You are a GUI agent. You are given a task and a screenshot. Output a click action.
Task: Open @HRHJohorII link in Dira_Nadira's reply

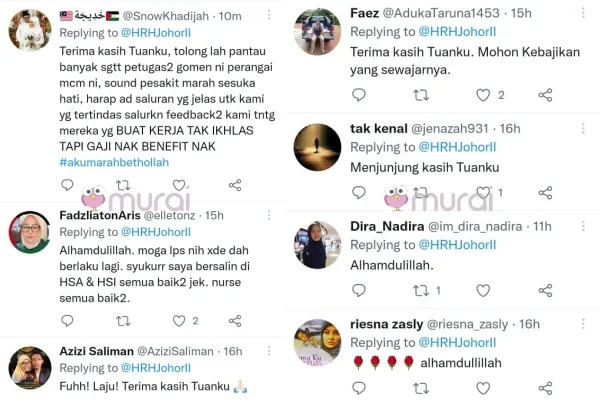(x=457, y=245)
